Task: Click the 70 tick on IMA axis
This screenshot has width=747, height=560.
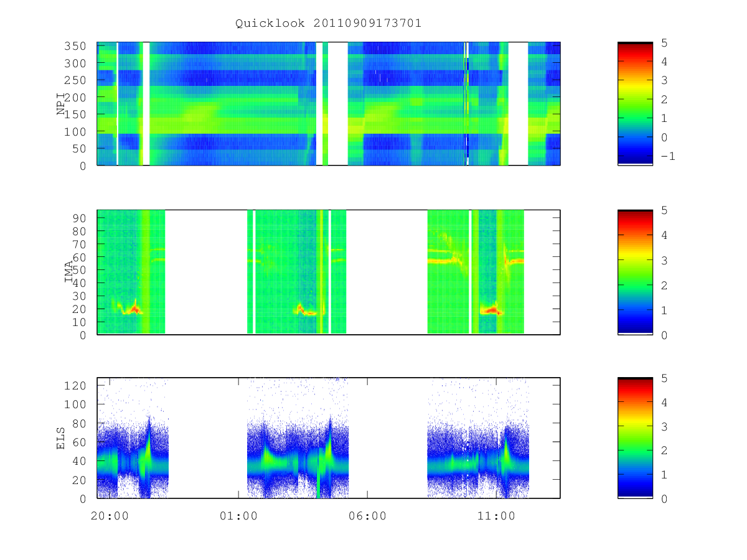Action: point(78,244)
